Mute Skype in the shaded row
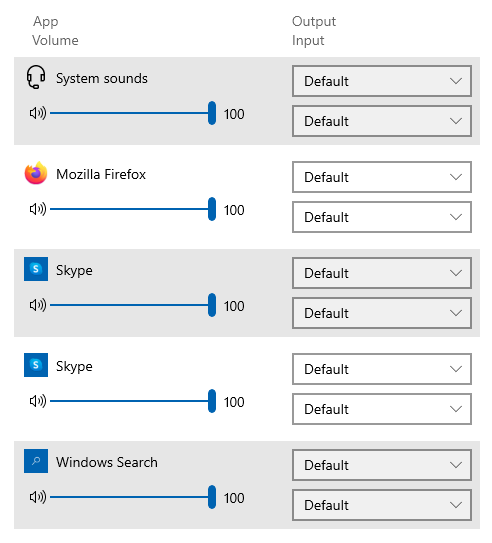 pyautogui.click(x=38, y=305)
